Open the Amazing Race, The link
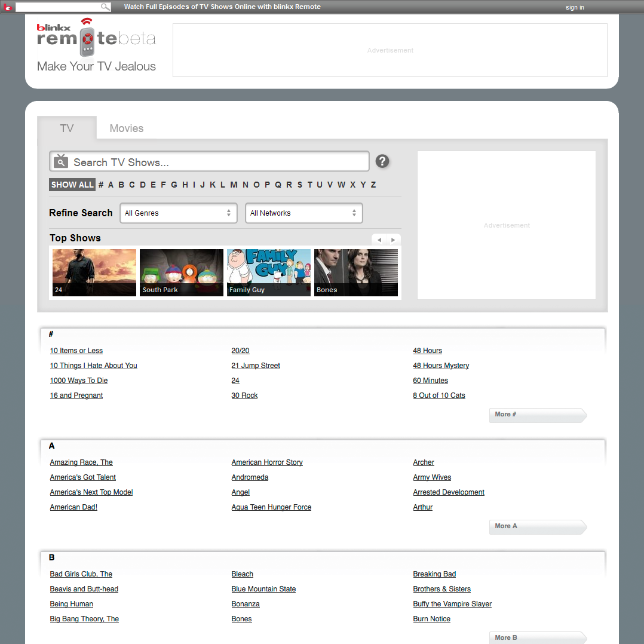This screenshot has width=644, height=644. [x=81, y=462]
